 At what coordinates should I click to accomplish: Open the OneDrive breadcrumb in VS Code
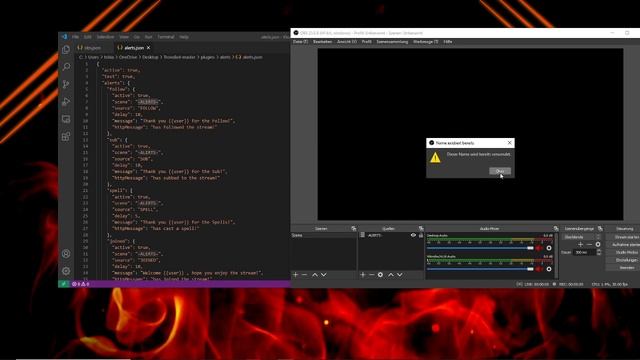click(128, 57)
